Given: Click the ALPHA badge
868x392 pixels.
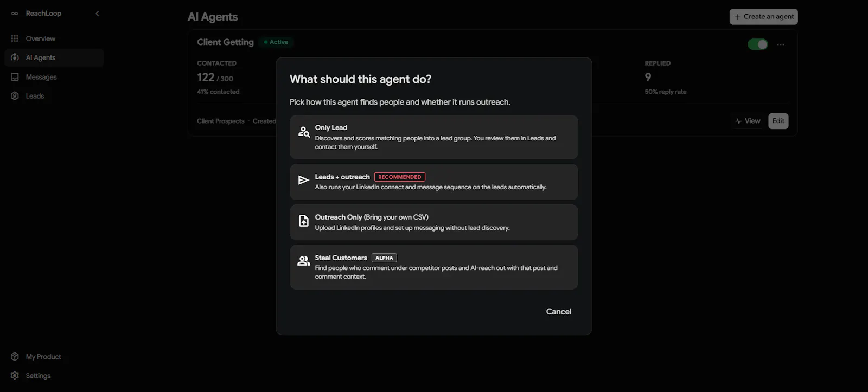Looking at the screenshot, I should 384,258.
